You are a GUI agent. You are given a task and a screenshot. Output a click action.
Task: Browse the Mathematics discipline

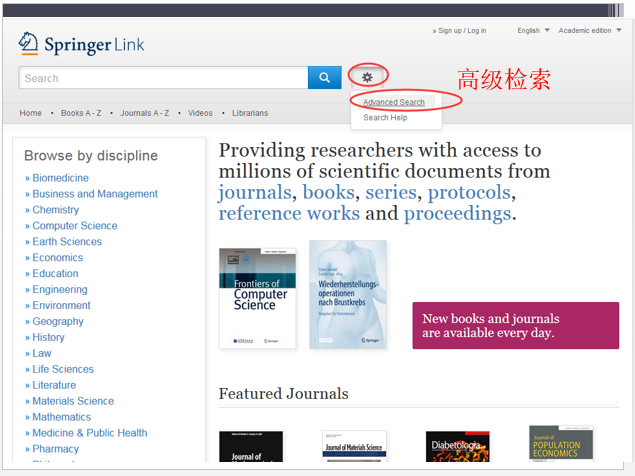pyautogui.click(x=62, y=417)
